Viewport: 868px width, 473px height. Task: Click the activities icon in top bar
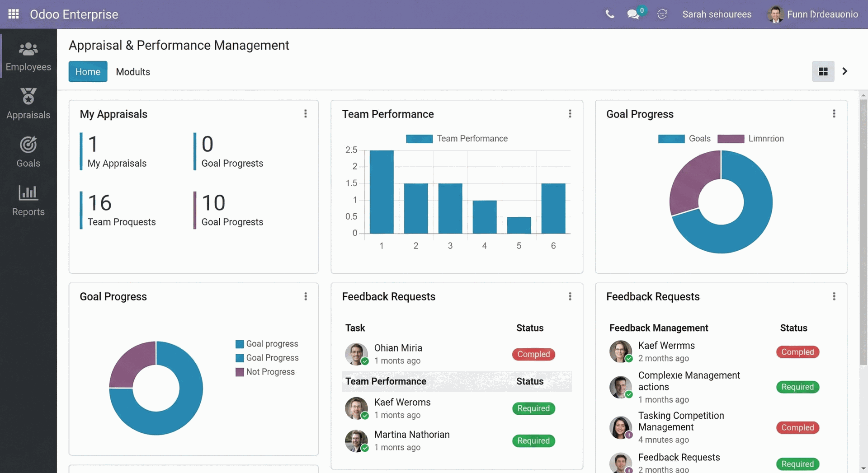(x=662, y=14)
